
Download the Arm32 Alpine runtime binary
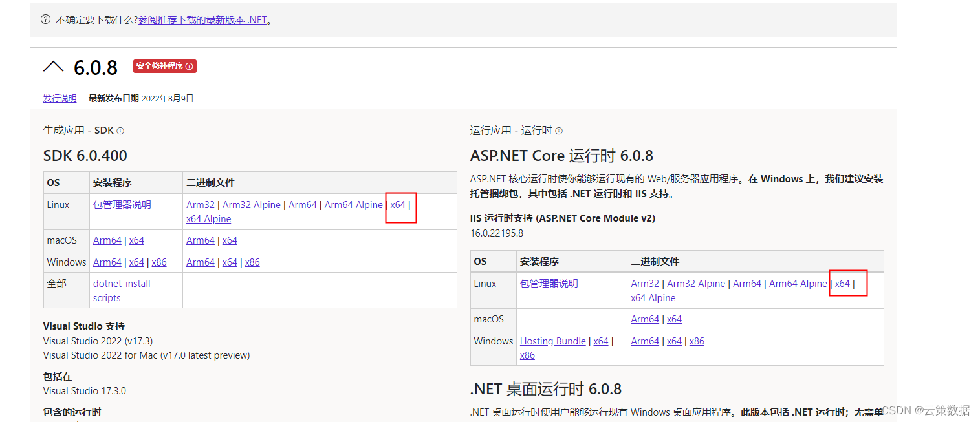tap(695, 283)
